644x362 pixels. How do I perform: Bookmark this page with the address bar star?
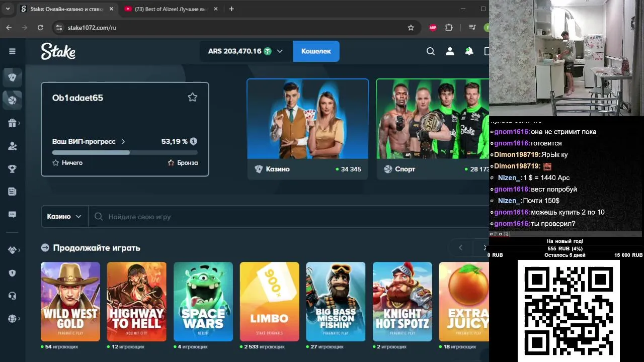[411, 28]
